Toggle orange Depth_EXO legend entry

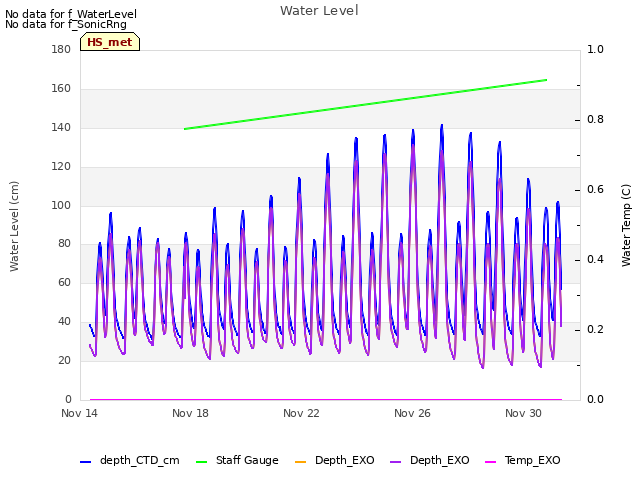pos(334,460)
